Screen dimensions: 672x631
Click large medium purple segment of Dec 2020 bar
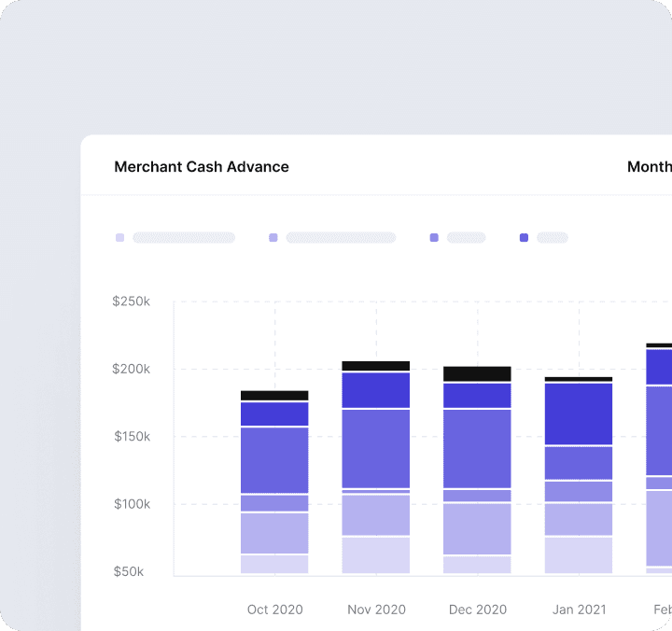pyautogui.click(x=478, y=448)
